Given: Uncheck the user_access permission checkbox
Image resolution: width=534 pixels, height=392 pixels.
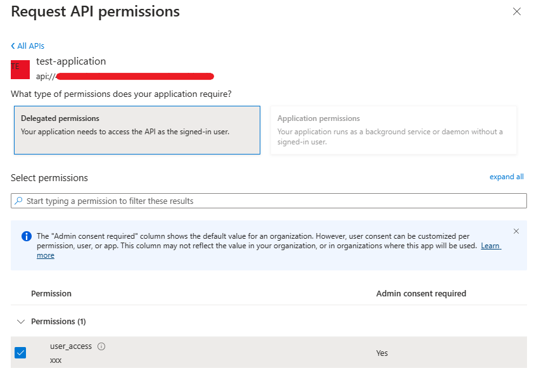Looking at the screenshot, I should (x=20, y=353).
